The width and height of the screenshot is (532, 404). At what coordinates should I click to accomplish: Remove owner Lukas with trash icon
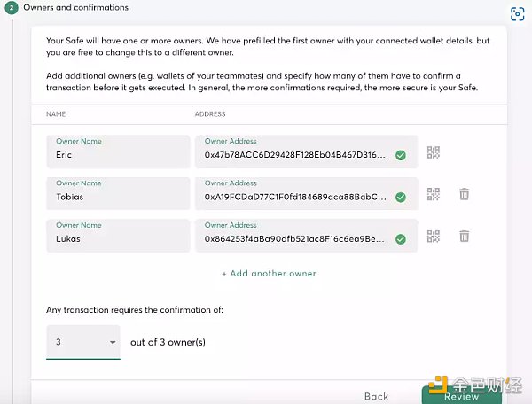(x=464, y=236)
